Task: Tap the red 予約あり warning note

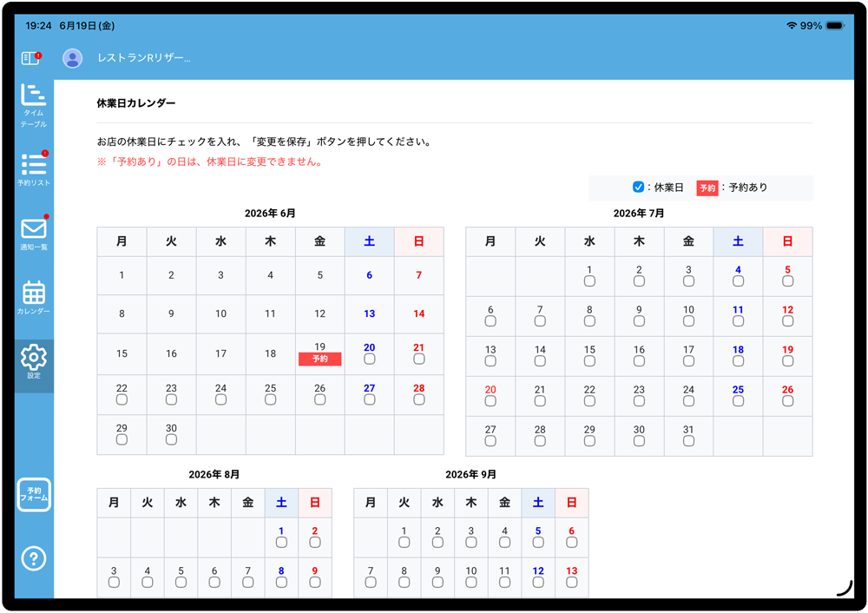Action: (210, 161)
